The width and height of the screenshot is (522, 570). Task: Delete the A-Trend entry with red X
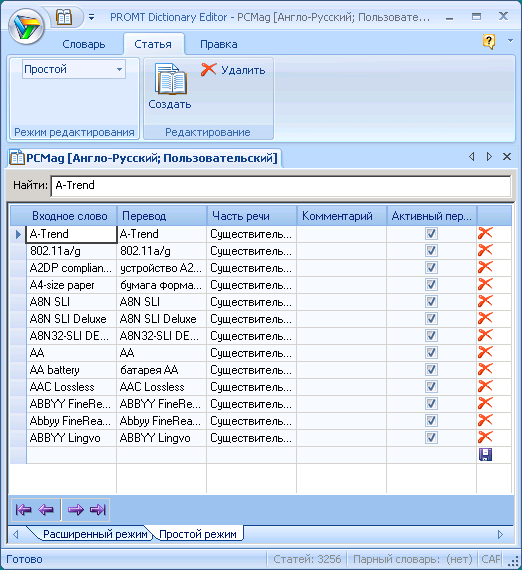pos(485,233)
